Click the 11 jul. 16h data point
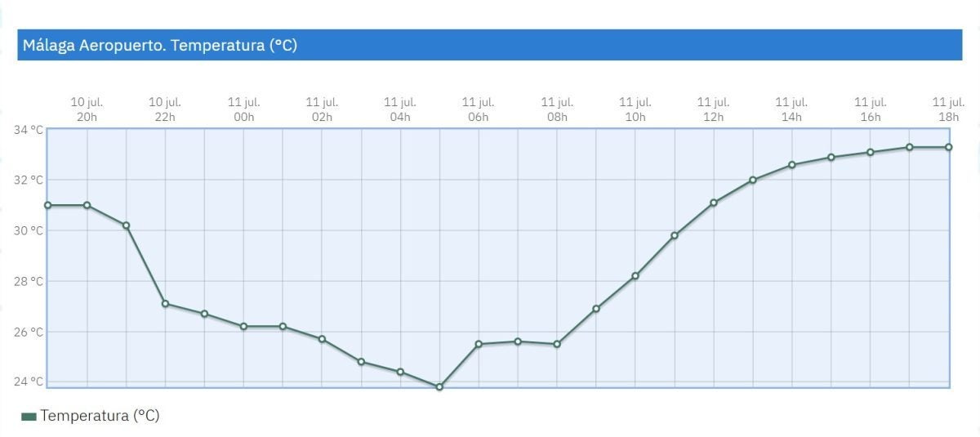Viewport: 980px width, 437px height. (x=871, y=152)
